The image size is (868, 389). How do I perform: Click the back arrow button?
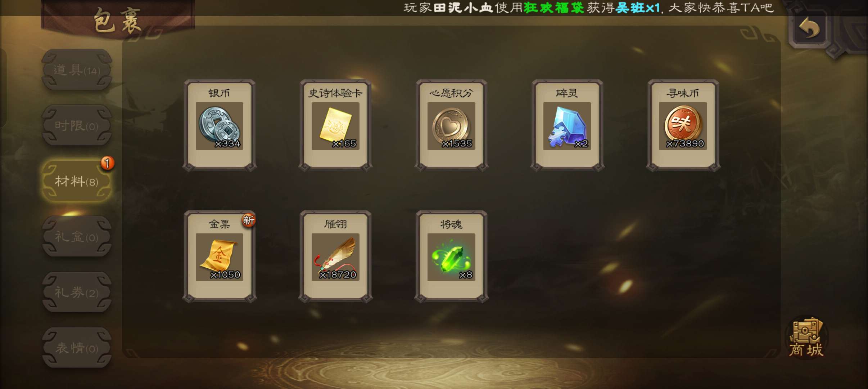coord(809,28)
